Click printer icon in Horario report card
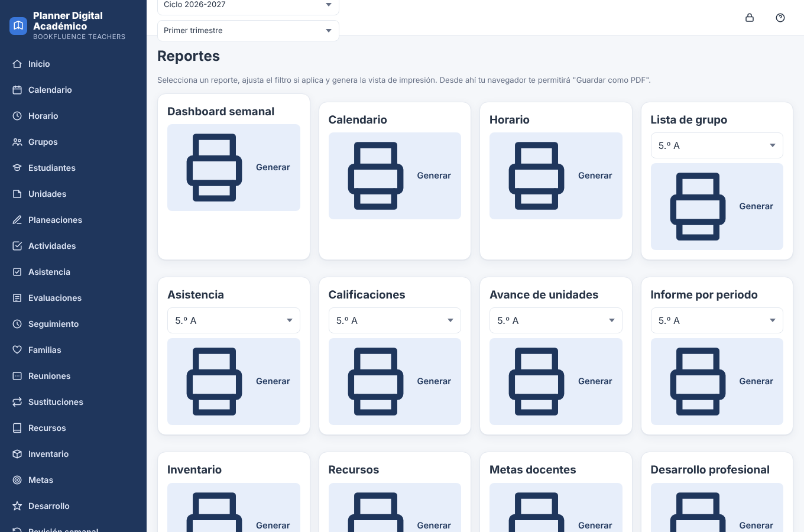 pos(536,176)
